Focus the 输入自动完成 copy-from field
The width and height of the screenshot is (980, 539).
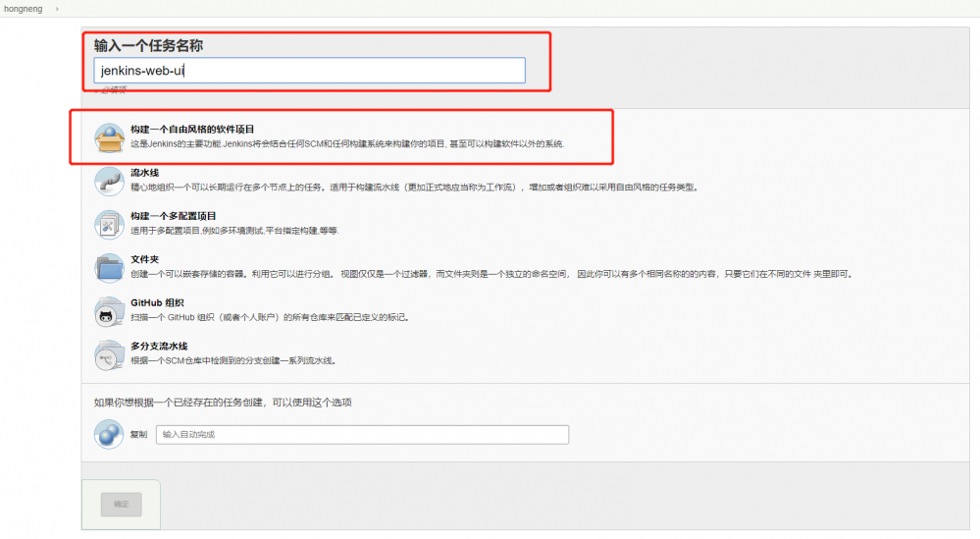coord(363,435)
